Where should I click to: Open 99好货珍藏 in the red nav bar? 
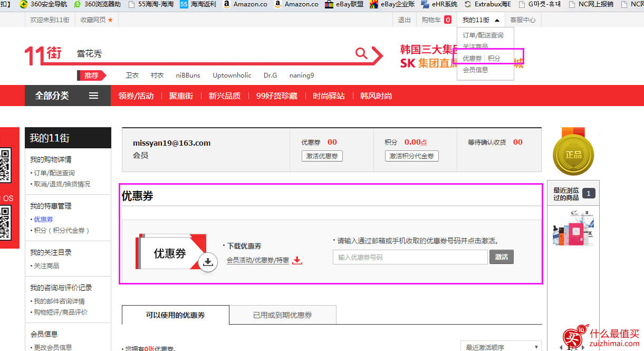coord(277,96)
